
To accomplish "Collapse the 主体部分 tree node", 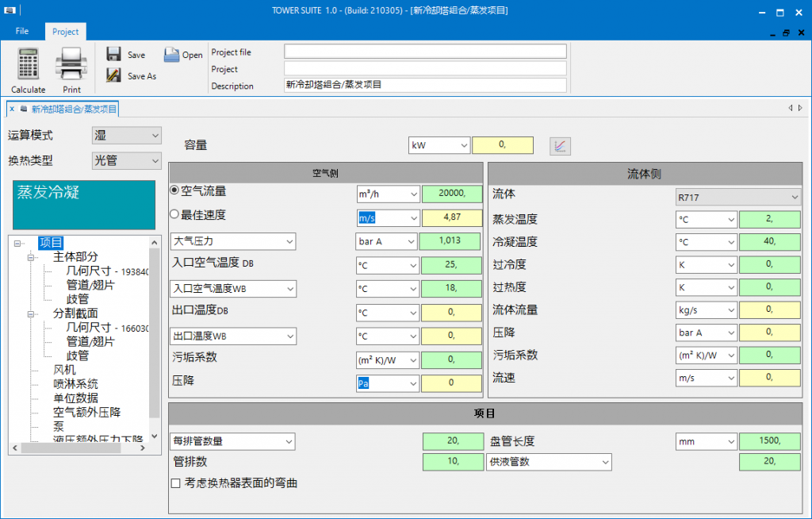I will pyautogui.click(x=32, y=257).
